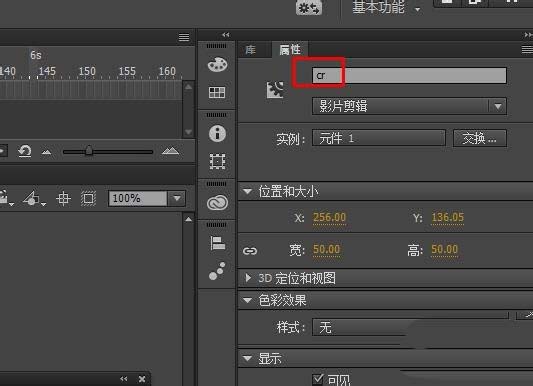Click frame 150 on timeline ruler
This screenshot has width=533, height=386.
(x=87, y=71)
